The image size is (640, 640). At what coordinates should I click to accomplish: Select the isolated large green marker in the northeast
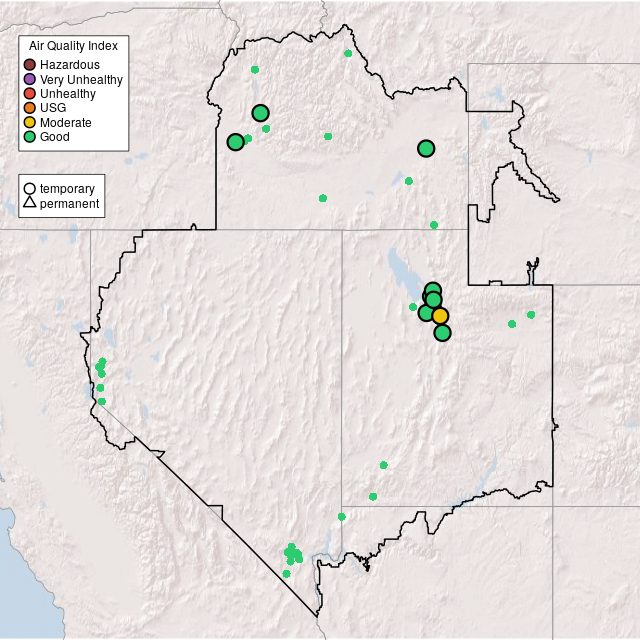426,148
